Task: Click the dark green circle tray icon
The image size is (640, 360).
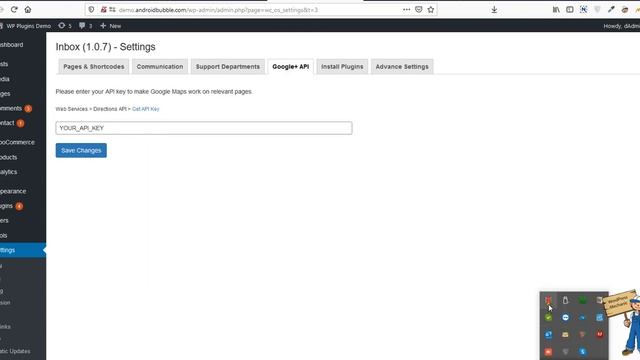Action: point(582,300)
